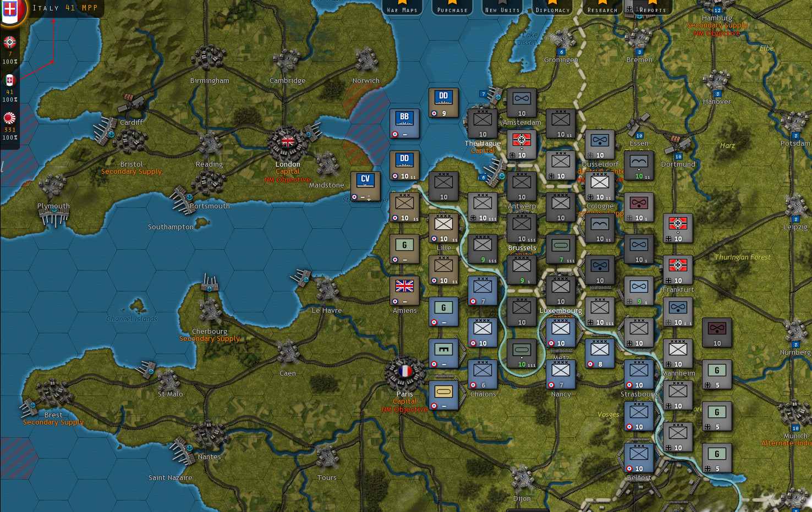Click the "Belfort" city label
This screenshot has height=512, width=812.
[639, 477]
